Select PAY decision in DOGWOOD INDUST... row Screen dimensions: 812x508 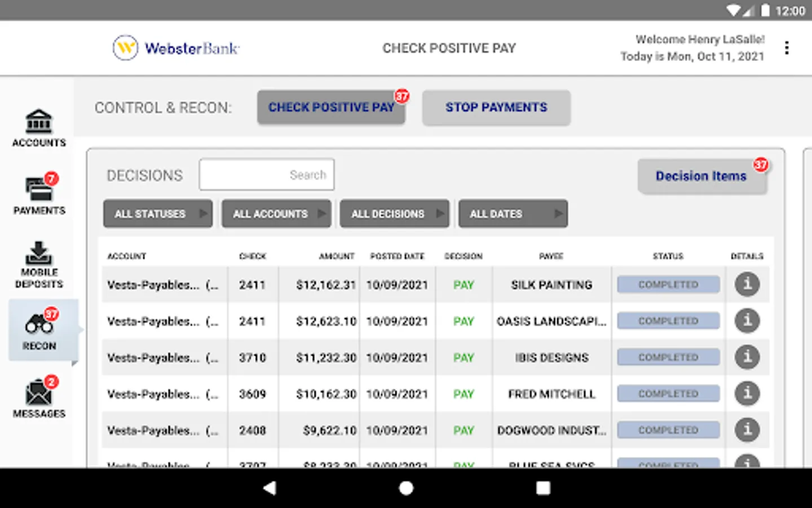464,431
